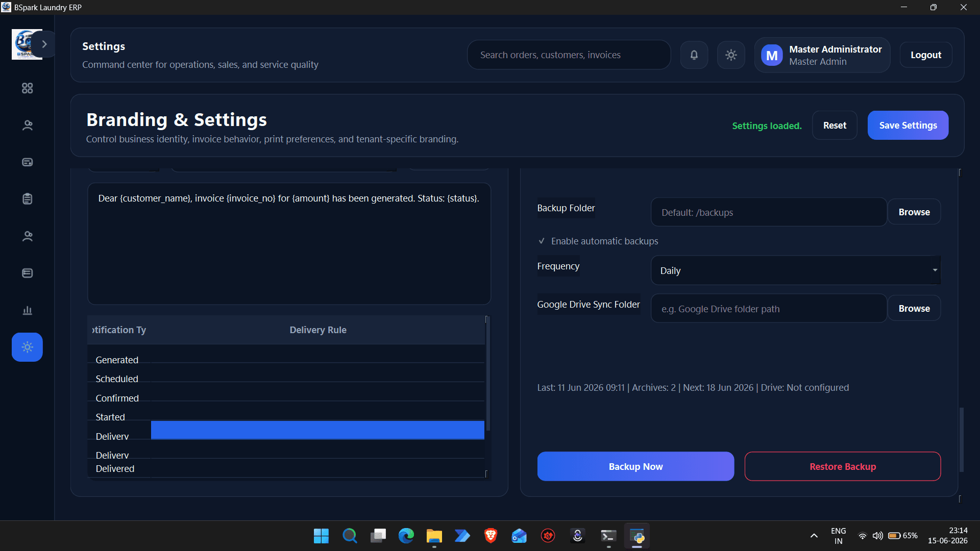Open taskbar Search icon

350,536
